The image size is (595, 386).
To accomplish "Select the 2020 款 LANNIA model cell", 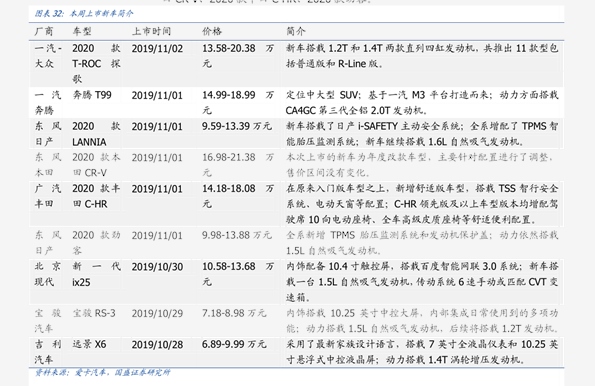I will tap(96, 134).
